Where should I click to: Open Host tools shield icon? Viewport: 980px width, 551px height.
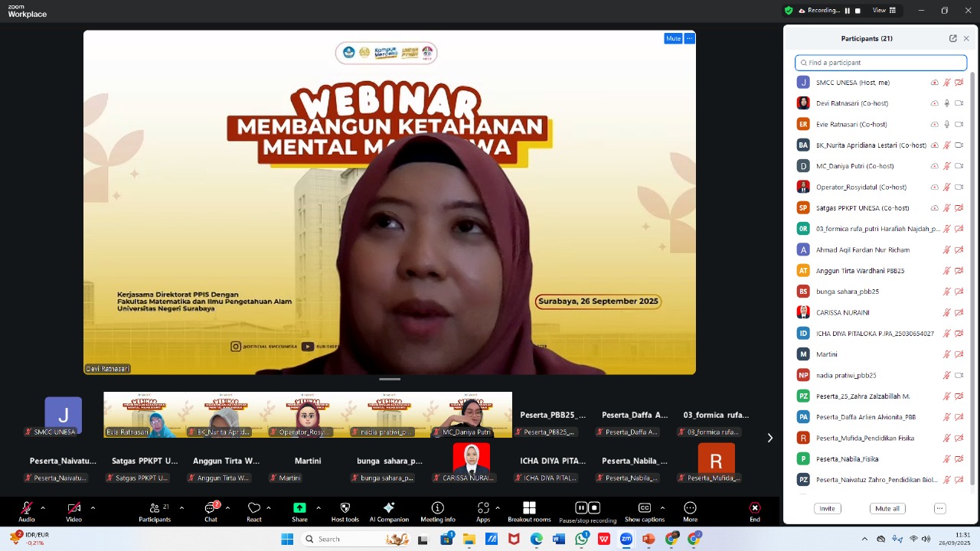345,510
